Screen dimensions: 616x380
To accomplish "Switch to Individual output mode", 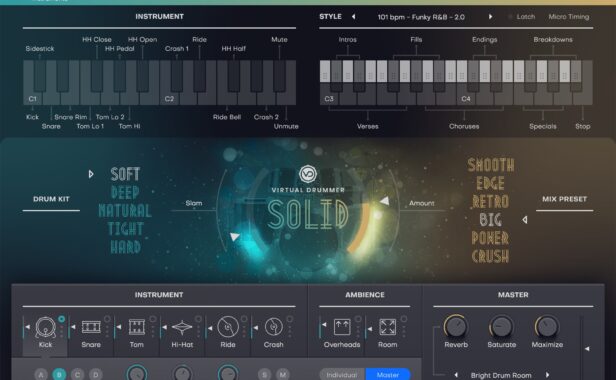I will click(x=342, y=374).
